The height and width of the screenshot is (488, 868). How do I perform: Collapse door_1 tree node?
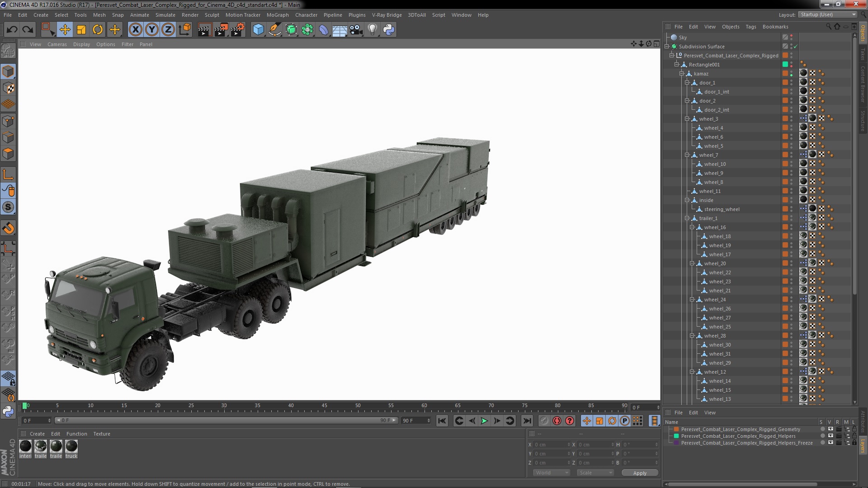(687, 83)
